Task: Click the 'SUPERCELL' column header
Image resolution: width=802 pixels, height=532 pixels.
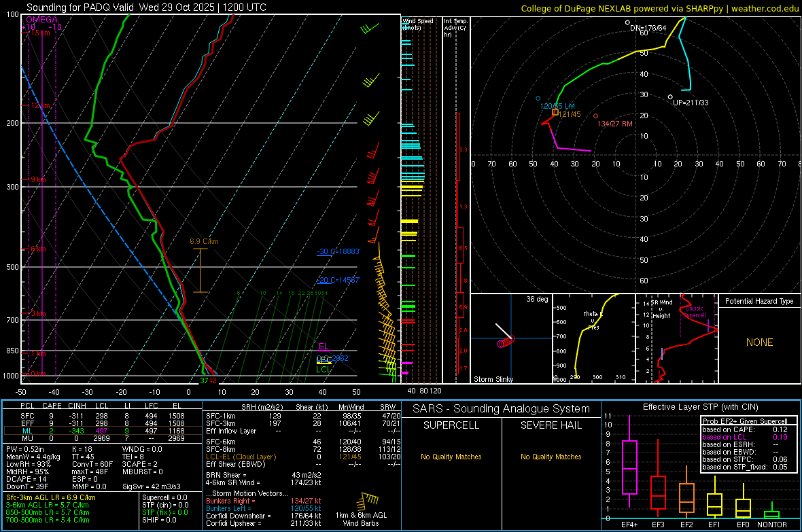Action: 451,425
